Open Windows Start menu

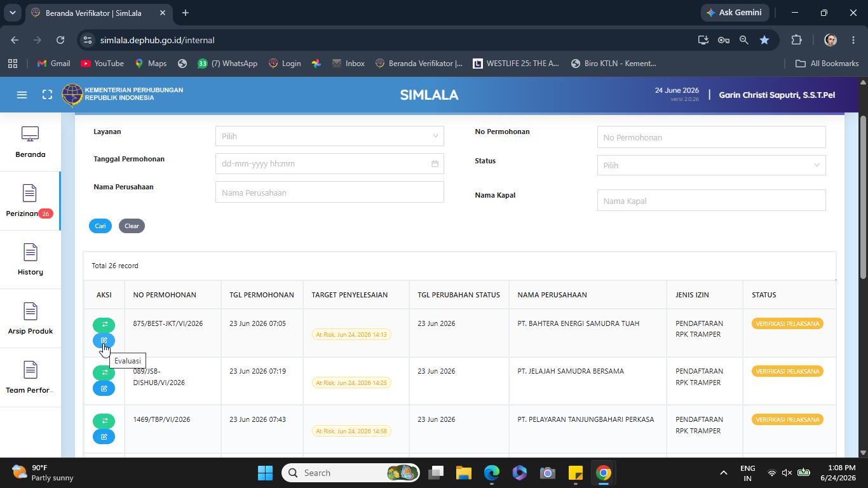point(266,473)
